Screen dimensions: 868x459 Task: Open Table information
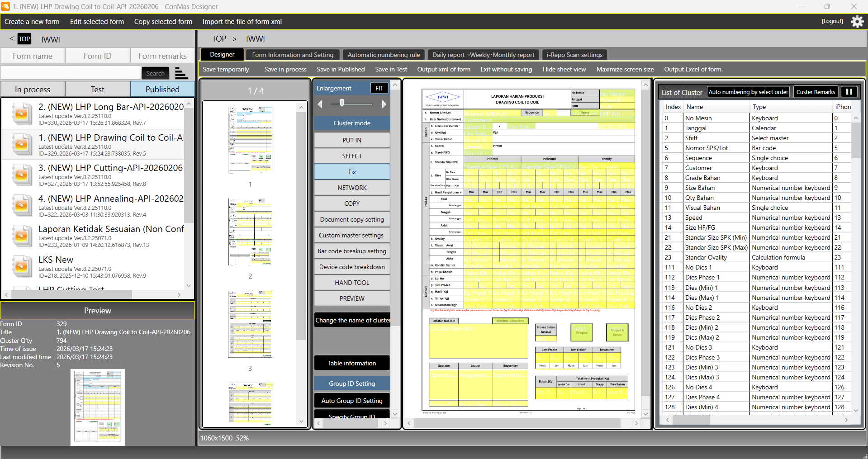tap(352, 363)
